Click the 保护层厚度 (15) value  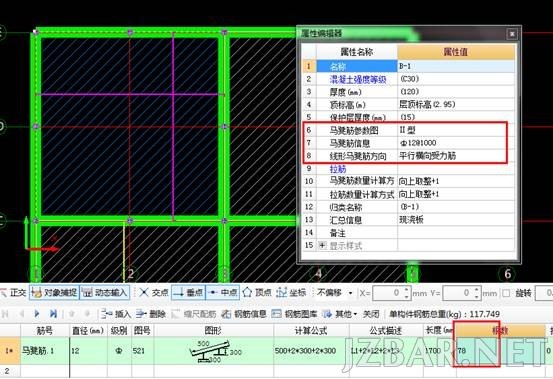tap(456, 117)
